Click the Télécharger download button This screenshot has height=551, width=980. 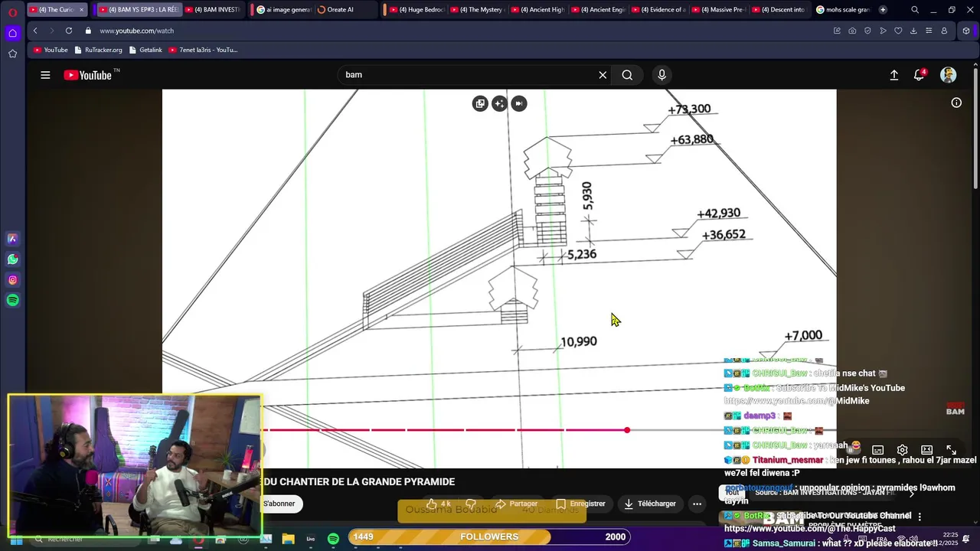click(650, 504)
